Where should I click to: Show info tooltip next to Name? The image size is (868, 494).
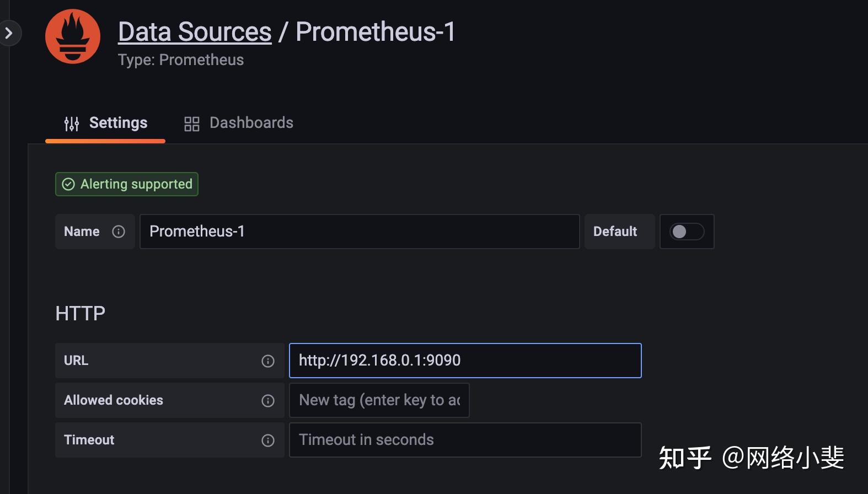click(119, 232)
